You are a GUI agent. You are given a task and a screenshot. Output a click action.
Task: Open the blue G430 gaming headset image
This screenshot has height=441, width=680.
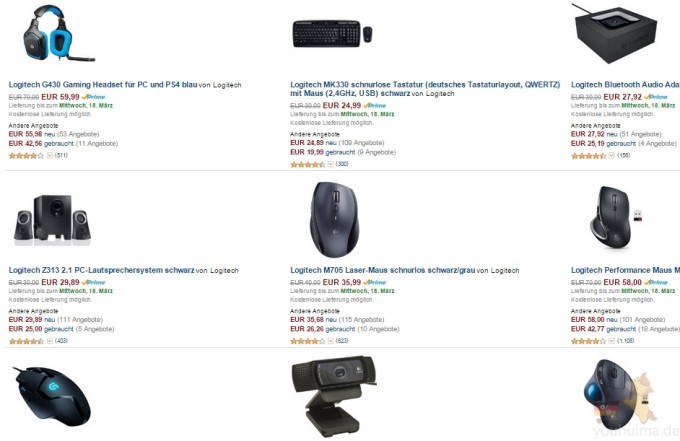tap(59, 33)
